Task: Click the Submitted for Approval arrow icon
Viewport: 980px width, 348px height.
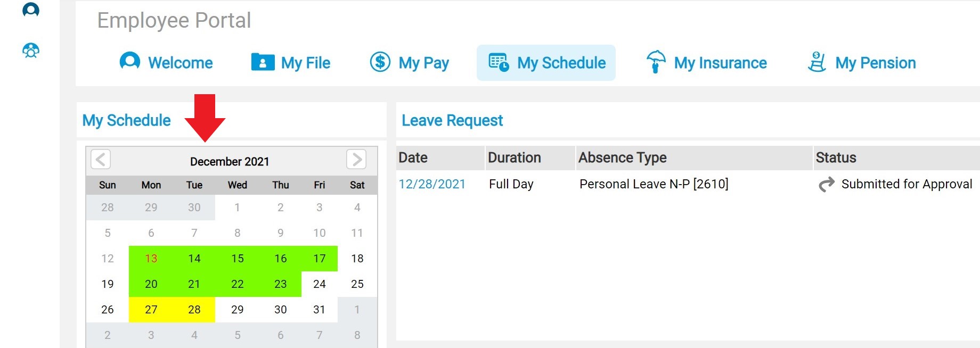Action: (x=826, y=184)
